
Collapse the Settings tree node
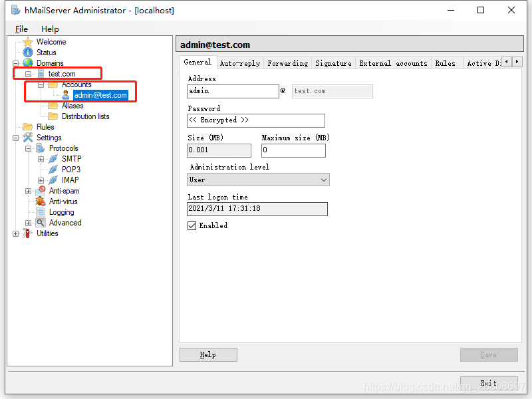pyautogui.click(x=15, y=138)
